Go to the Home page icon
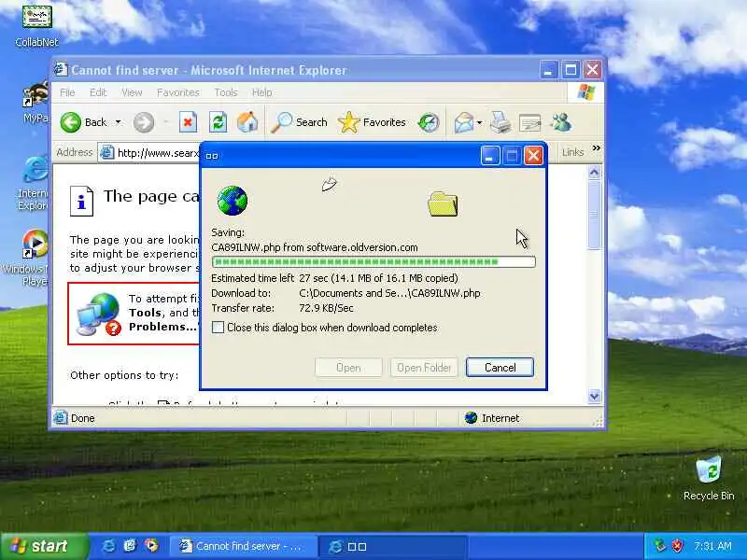The image size is (747, 560). 247,122
